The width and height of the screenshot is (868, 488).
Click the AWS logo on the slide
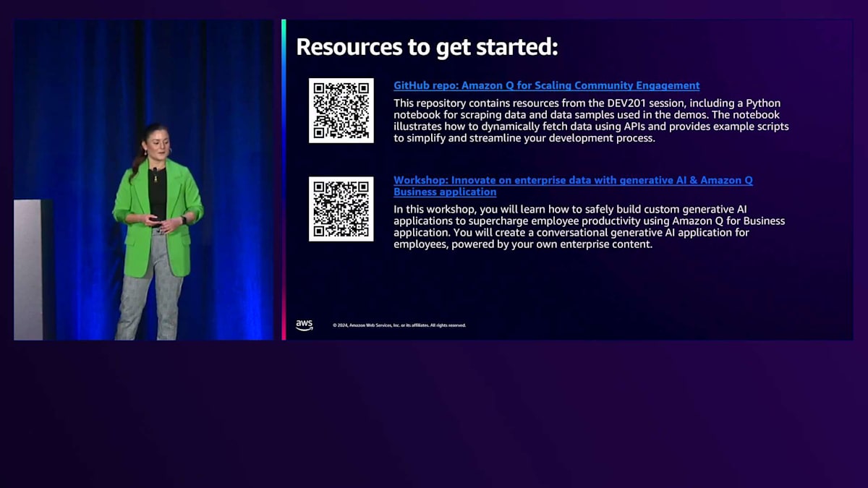point(305,325)
